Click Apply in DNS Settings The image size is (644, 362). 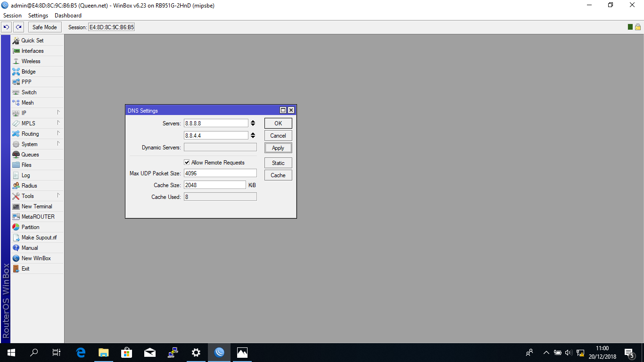pyautogui.click(x=278, y=148)
